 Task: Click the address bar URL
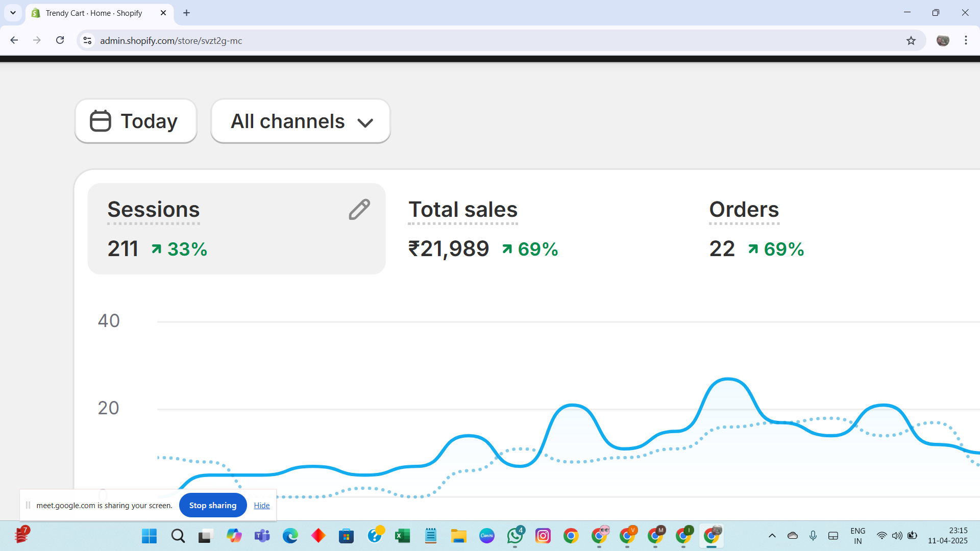pyautogui.click(x=171, y=41)
